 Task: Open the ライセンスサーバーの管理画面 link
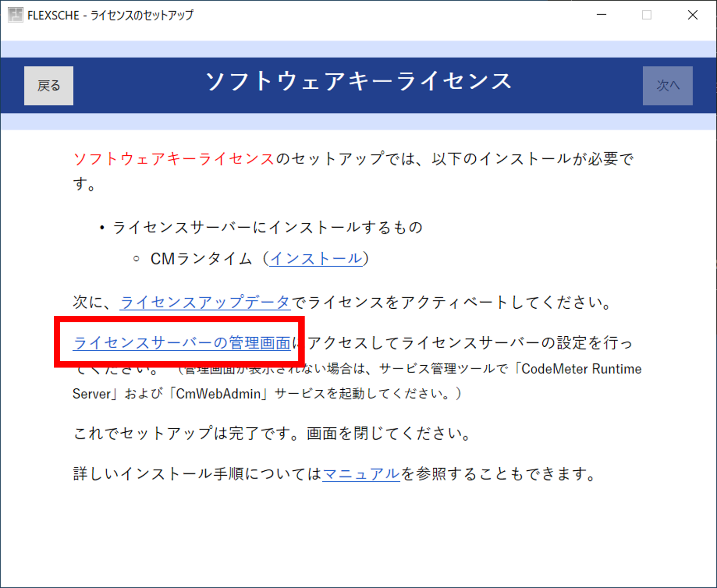(x=182, y=343)
